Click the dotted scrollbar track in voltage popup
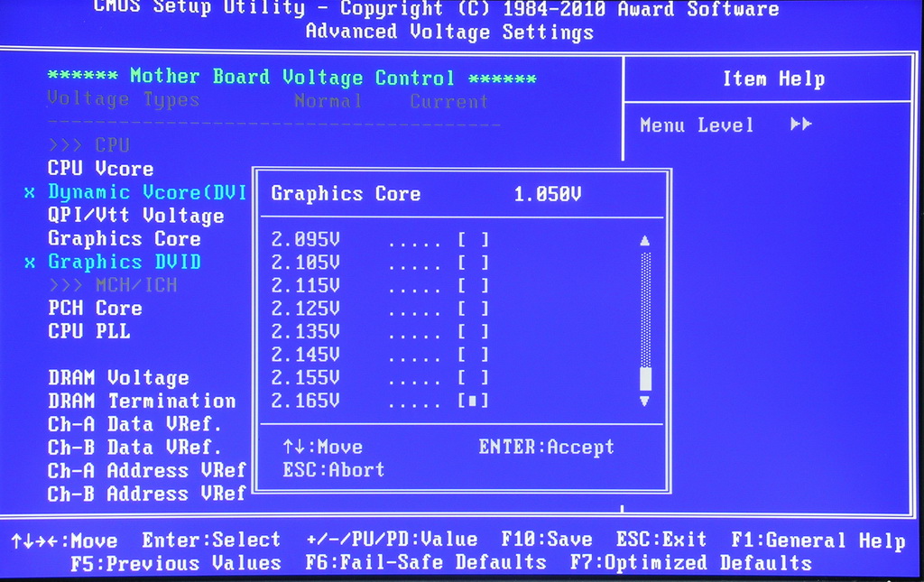 pyautogui.click(x=645, y=309)
